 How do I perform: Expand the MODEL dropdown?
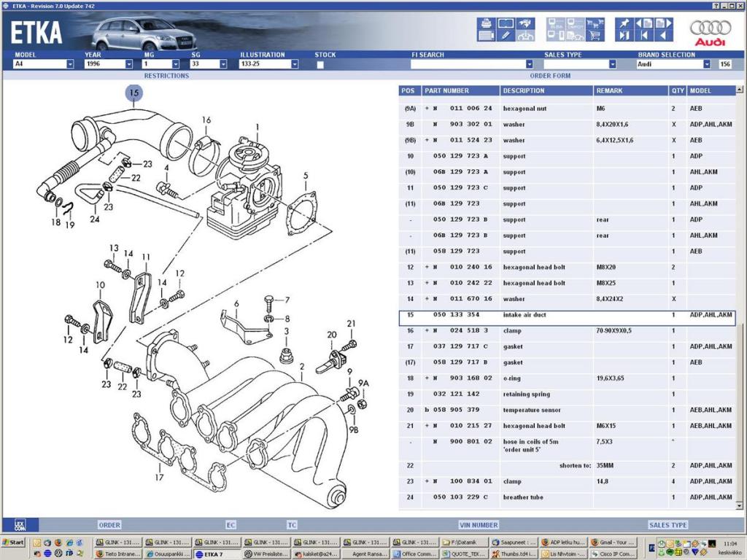click(x=70, y=64)
